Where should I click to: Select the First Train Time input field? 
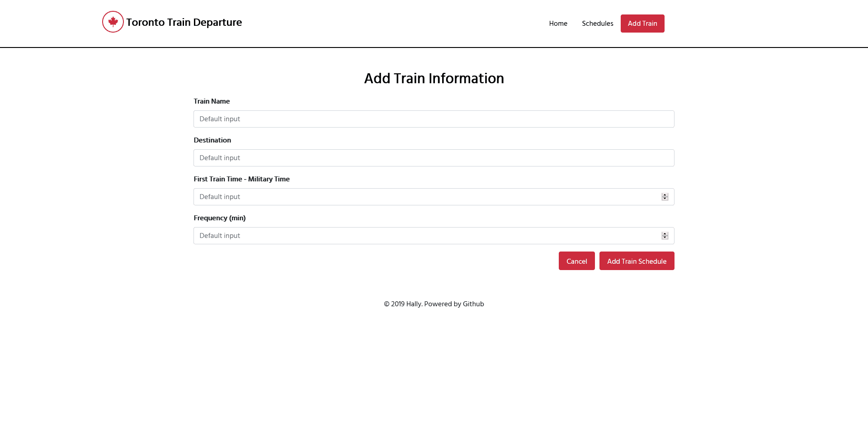tap(425, 197)
